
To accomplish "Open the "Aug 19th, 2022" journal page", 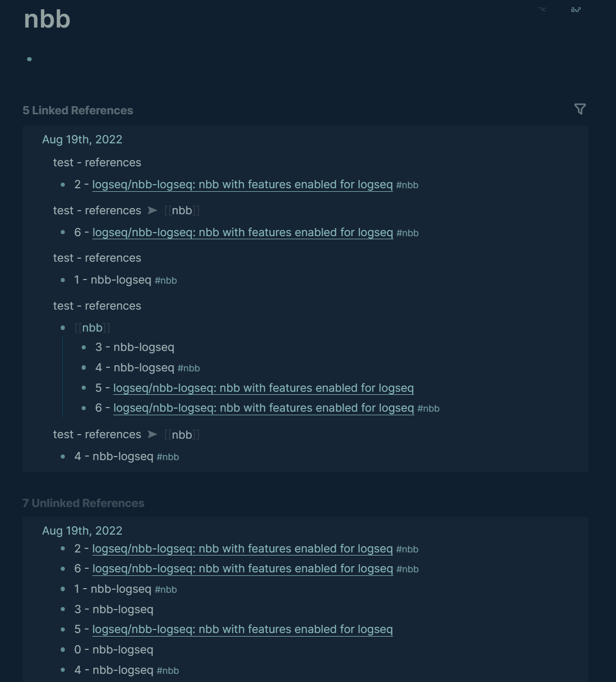I will (x=82, y=139).
